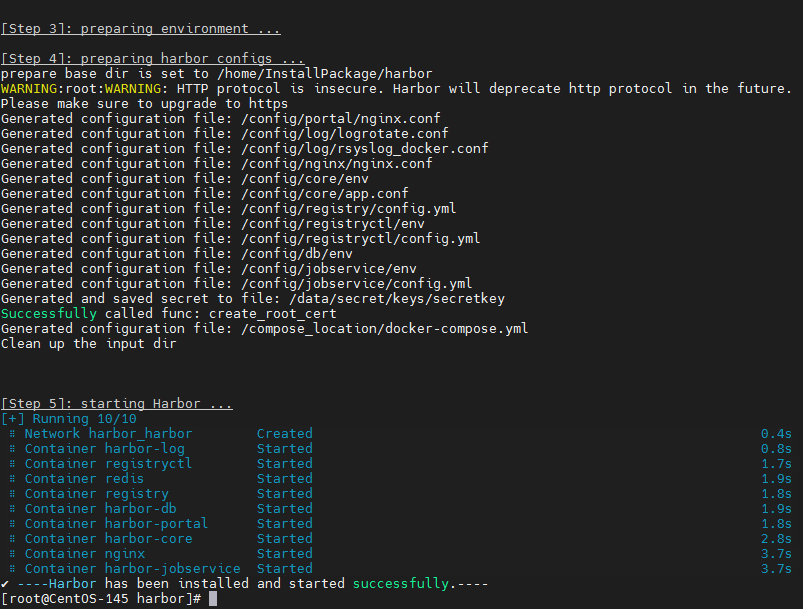Click the 0.8s timing for harbor-log
The height and width of the screenshot is (609, 803).
coord(776,449)
